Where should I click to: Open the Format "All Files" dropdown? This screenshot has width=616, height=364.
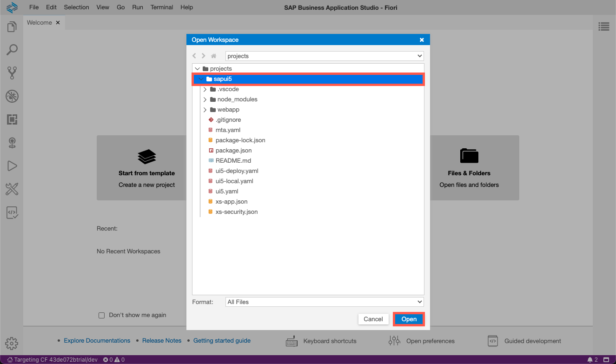pyautogui.click(x=325, y=302)
